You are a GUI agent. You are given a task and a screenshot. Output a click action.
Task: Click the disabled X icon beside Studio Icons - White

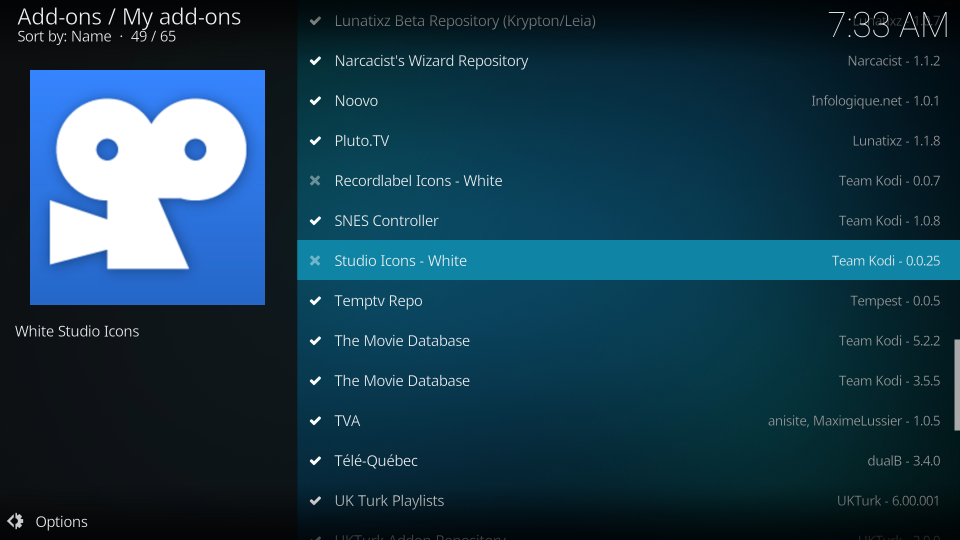tap(315, 261)
